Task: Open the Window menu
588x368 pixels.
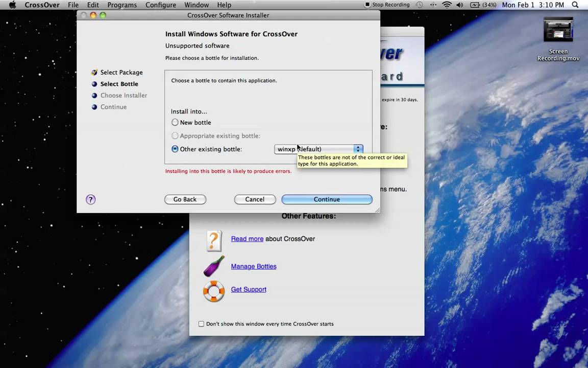Action: (197, 5)
